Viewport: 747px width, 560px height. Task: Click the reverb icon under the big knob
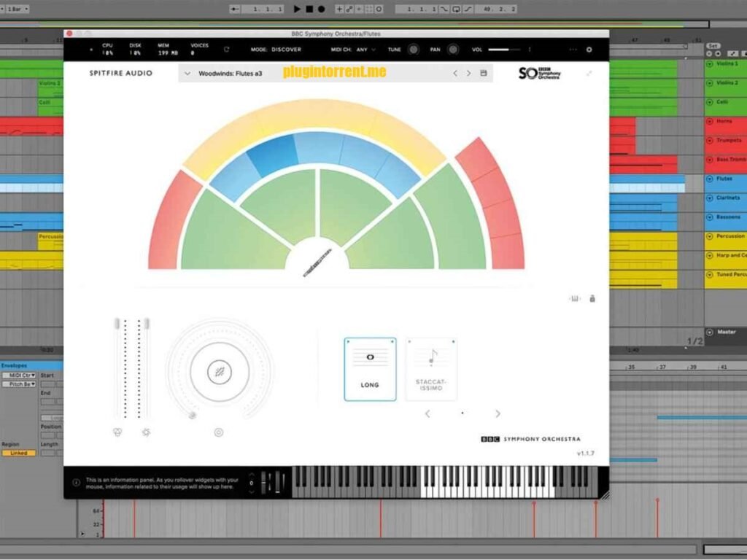219,432
